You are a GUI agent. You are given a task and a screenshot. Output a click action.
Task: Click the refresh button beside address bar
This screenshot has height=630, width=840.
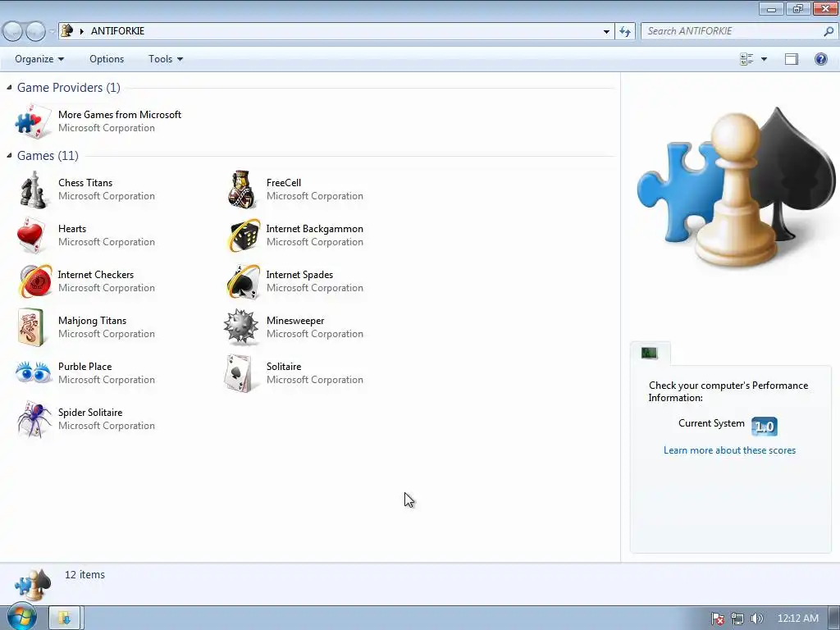click(x=624, y=31)
